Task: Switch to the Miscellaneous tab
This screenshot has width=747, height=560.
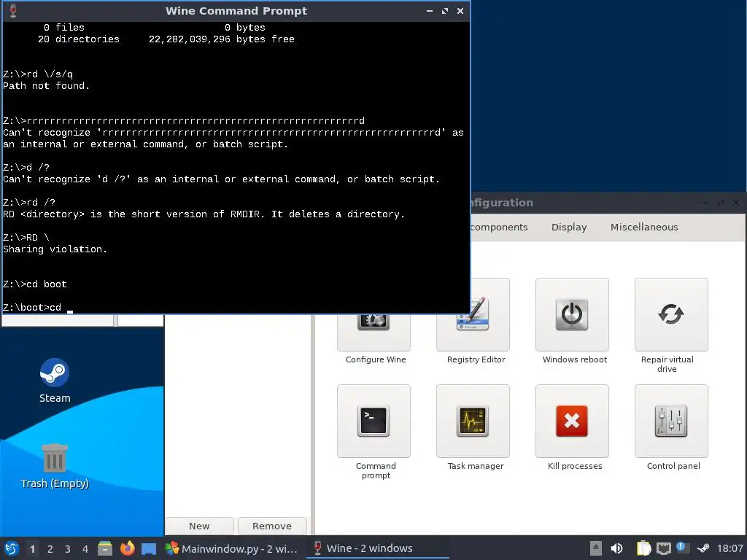Action: pyautogui.click(x=644, y=227)
